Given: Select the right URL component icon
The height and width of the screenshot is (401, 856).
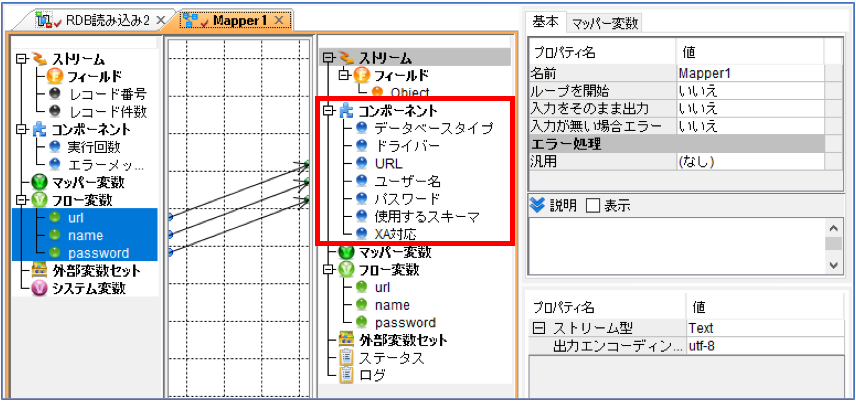Looking at the screenshot, I should point(361,163).
